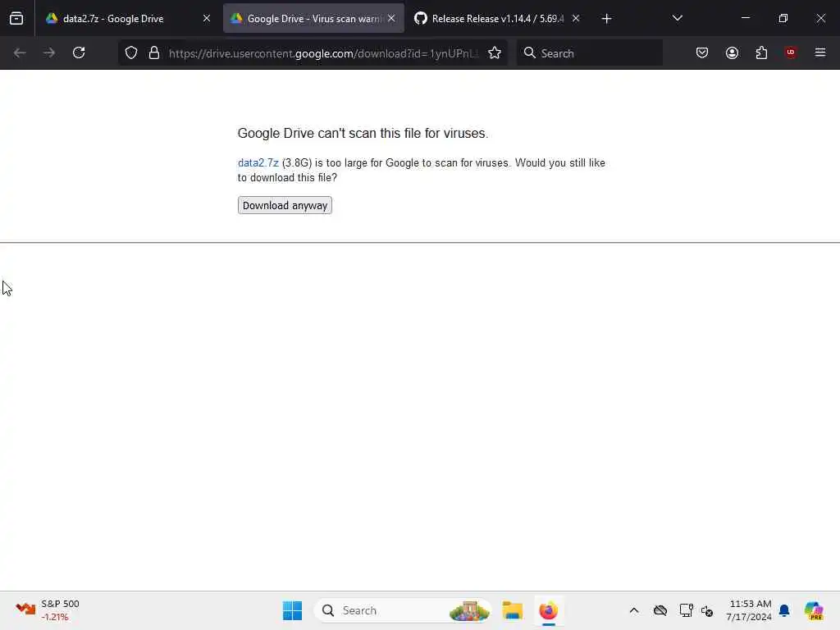Viewport: 840px width, 630px height.
Task: Save page to Pocket icon
Action: (x=702, y=52)
